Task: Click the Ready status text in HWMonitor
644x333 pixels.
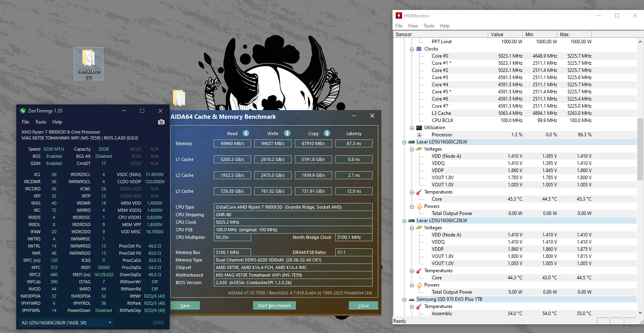Action: pyautogui.click(x=400, y=321)
